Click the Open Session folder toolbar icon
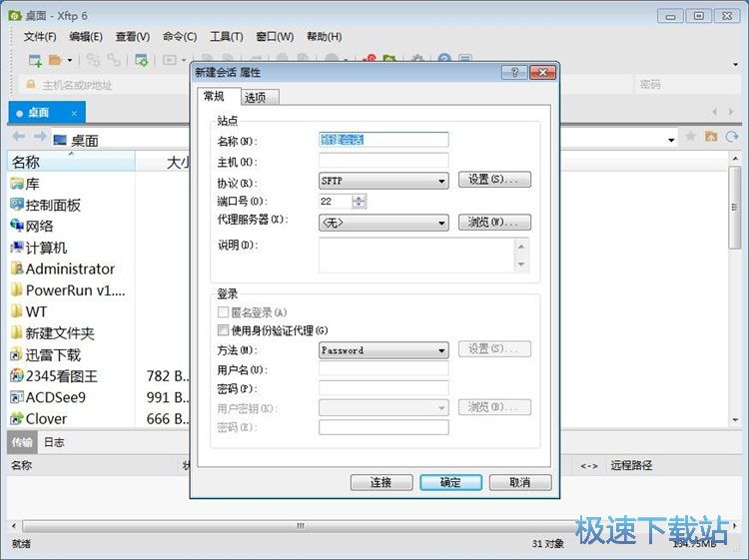 pos(55,60)
